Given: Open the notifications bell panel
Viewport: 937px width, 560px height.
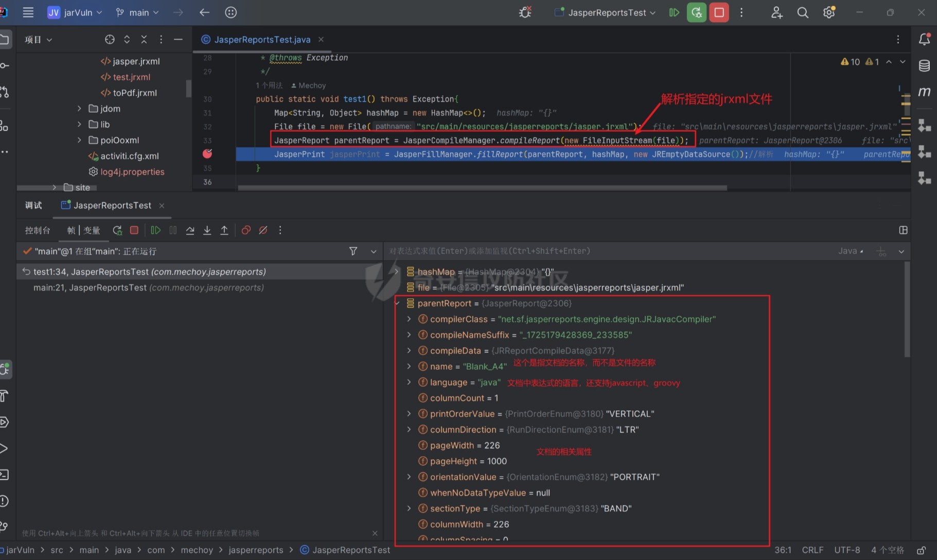Looking at the screenshot, I should coord(924,39).
